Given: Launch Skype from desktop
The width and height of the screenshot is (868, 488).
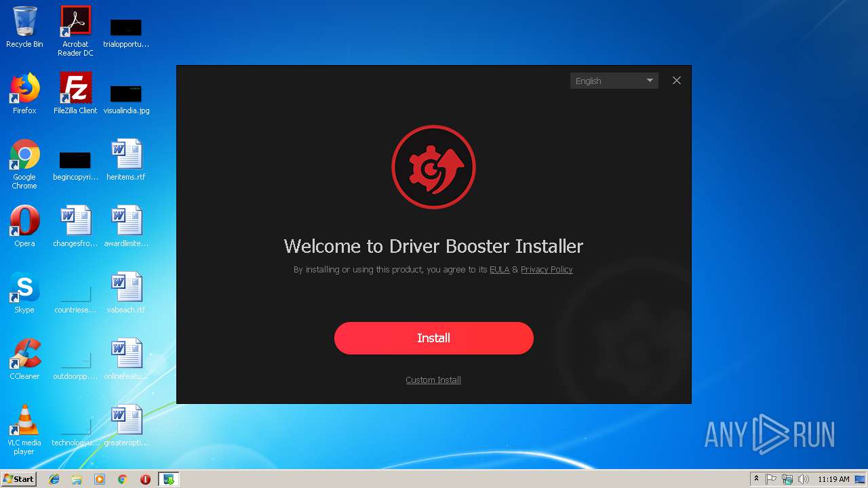Looking at the screenshot, I should coord(24,293).
